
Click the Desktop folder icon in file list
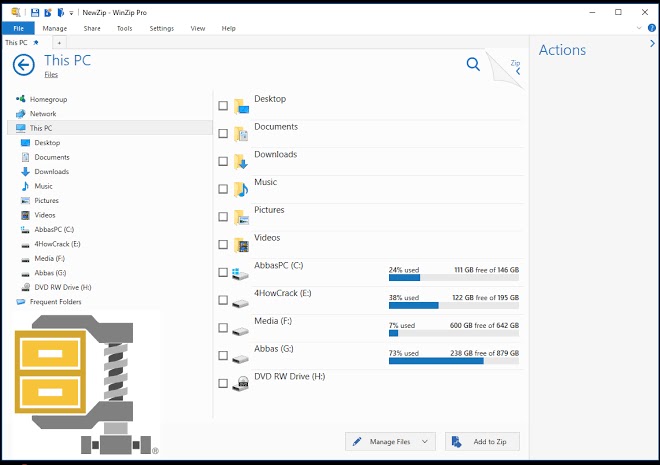241,106
